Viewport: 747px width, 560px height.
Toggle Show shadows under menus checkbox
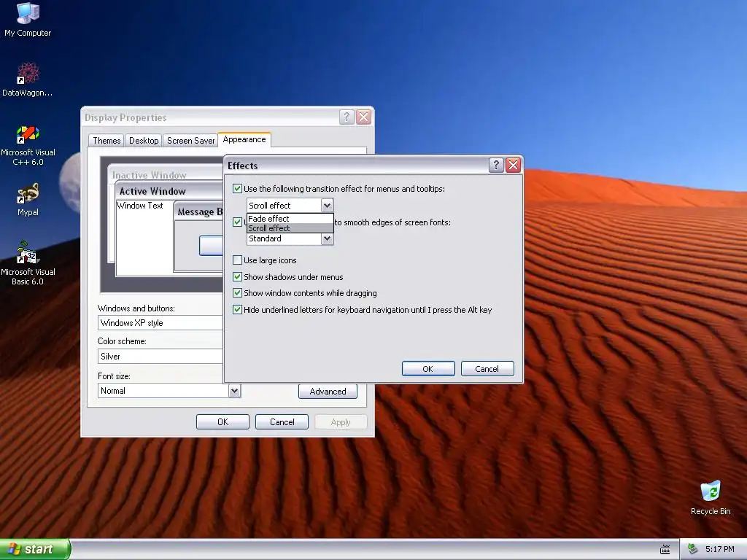pos(237,276)
